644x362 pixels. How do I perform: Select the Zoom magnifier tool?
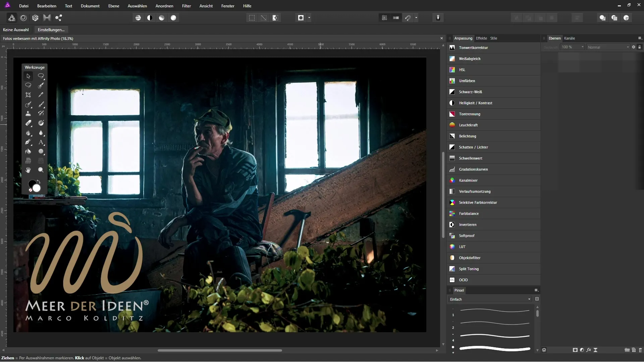coord(41,170)
